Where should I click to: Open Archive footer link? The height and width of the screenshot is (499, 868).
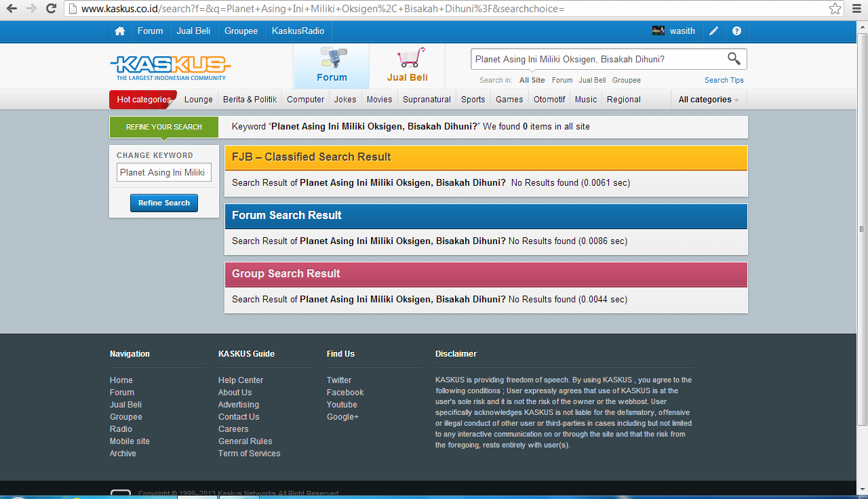tap(123, 454)
